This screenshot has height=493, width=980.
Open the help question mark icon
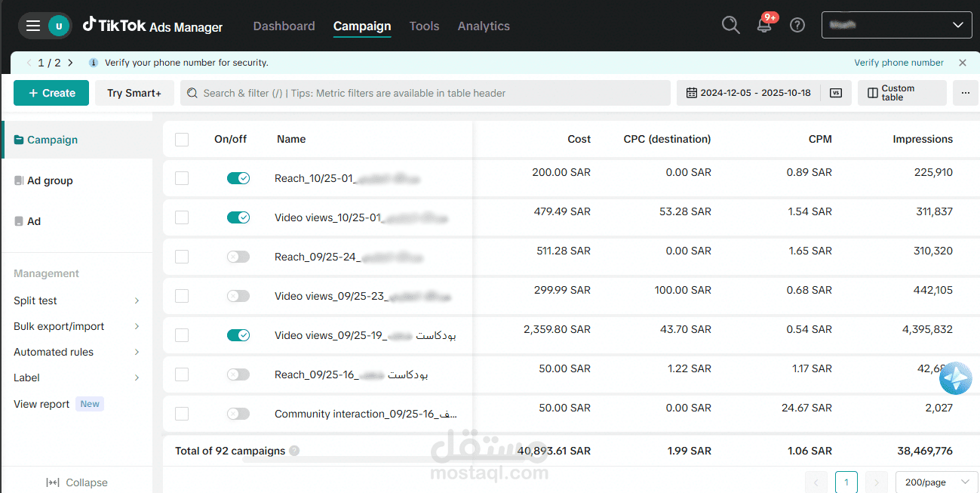tap(797, 26)
